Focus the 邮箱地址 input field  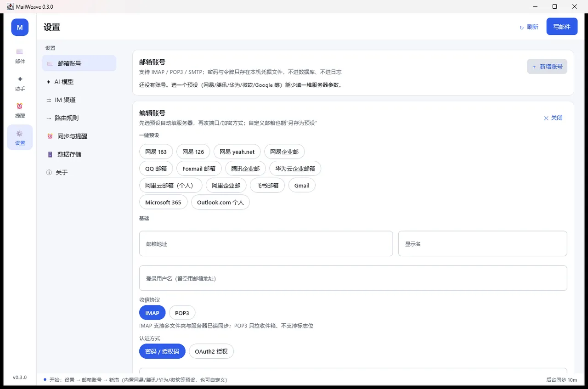click(266, 243)
